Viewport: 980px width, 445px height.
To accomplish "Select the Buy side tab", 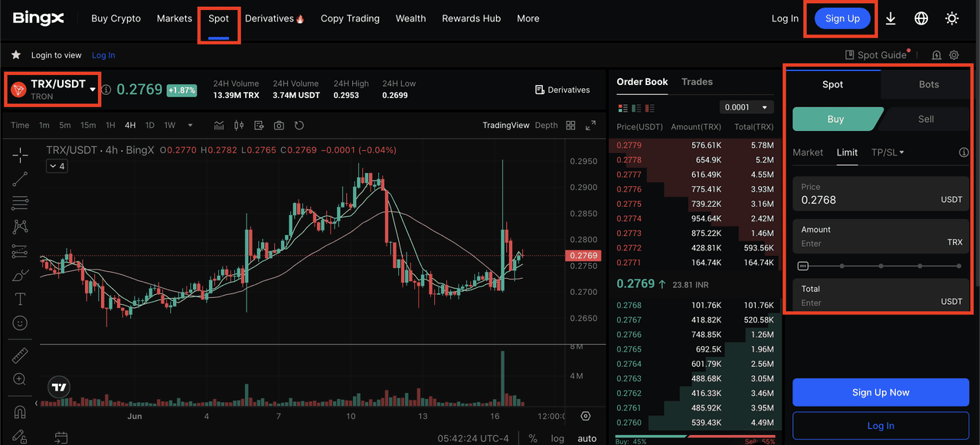I will [x=835, y=119].
